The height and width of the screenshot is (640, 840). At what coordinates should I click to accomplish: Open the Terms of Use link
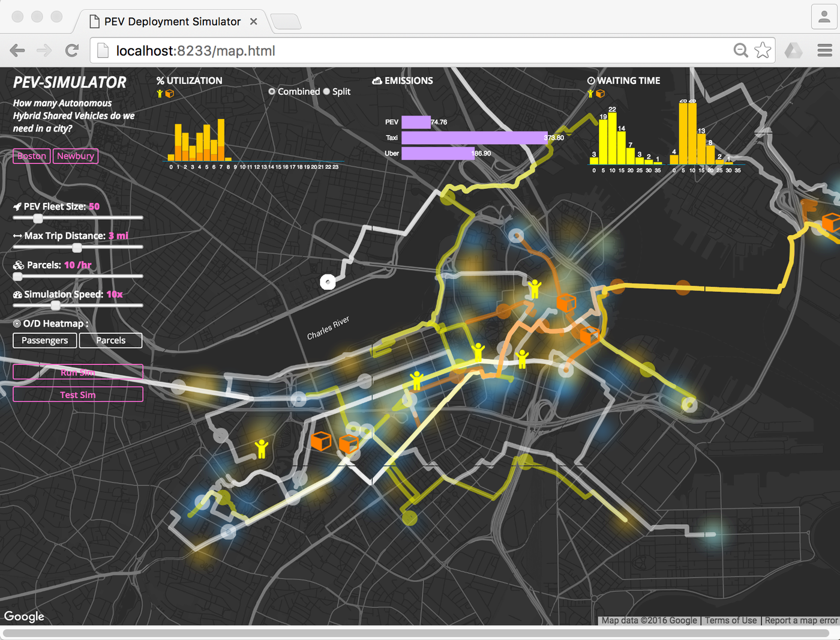point(731,621)
